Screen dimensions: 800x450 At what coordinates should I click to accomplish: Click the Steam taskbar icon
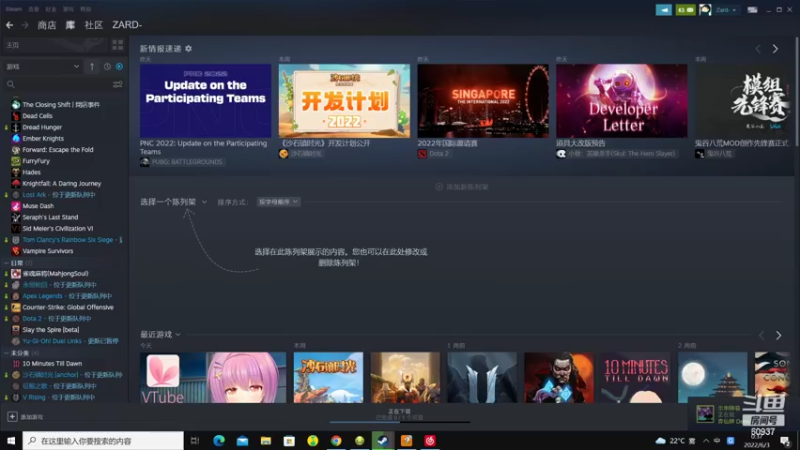coord(383,440)
